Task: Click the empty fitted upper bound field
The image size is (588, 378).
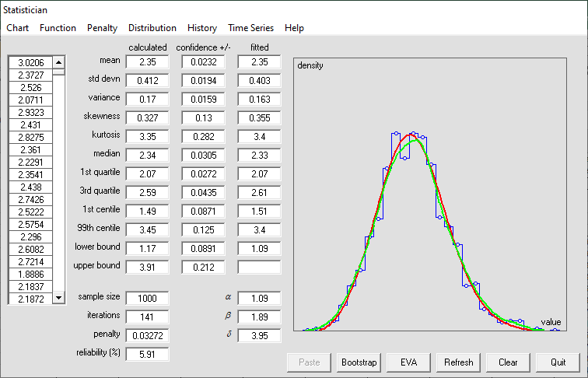Action: pos(259,268)
